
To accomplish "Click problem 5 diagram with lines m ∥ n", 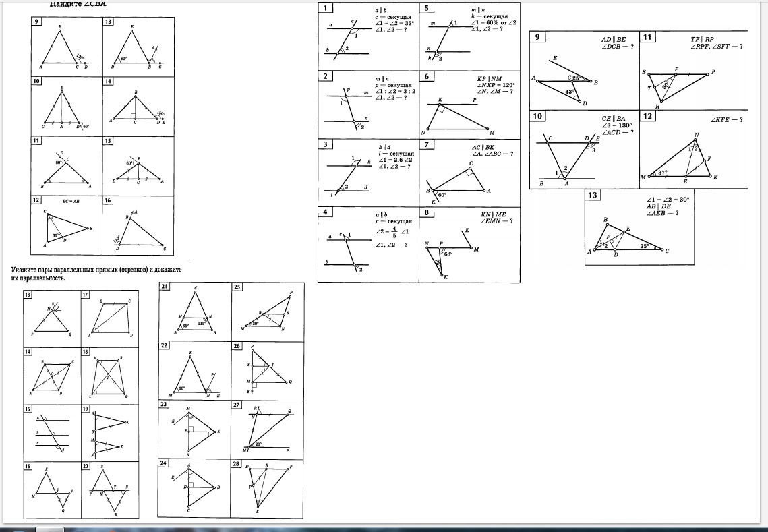I will pyautogui.click(x=469, y=36).
